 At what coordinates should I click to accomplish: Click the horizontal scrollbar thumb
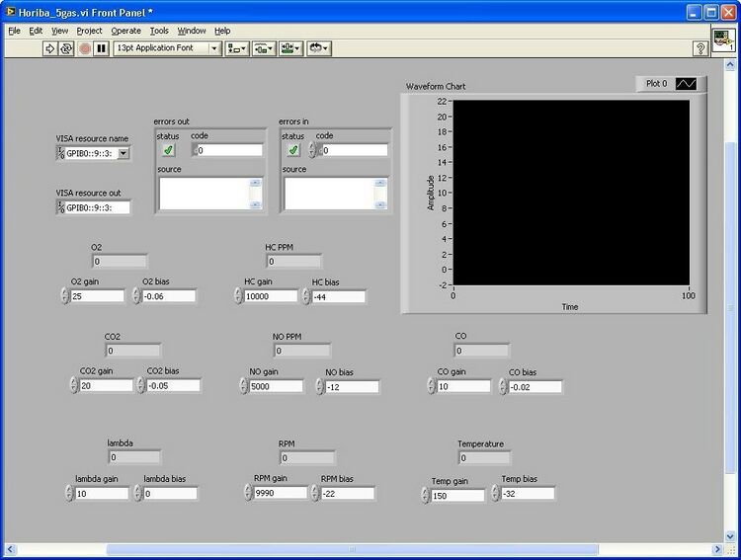pos(352,549)
